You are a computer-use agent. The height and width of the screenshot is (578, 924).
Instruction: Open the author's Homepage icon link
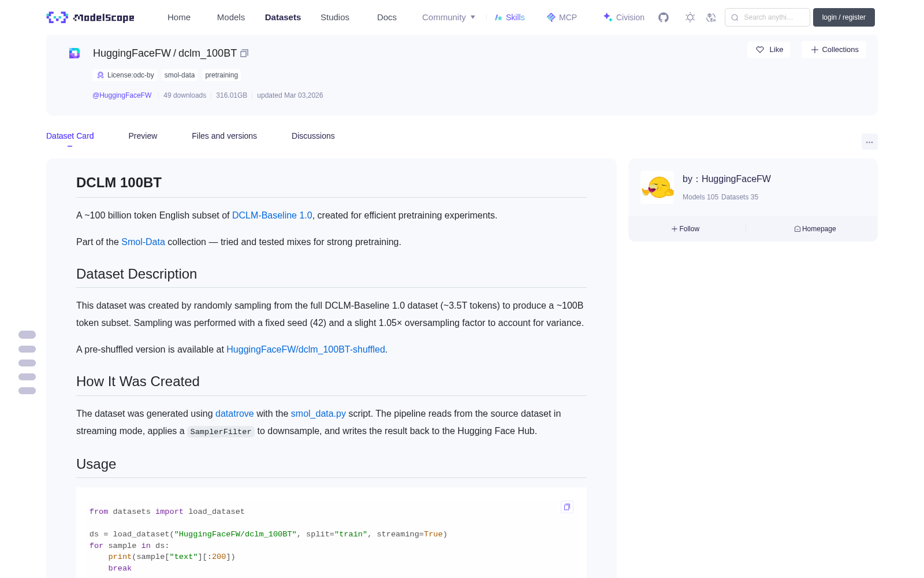coord(815,229)
